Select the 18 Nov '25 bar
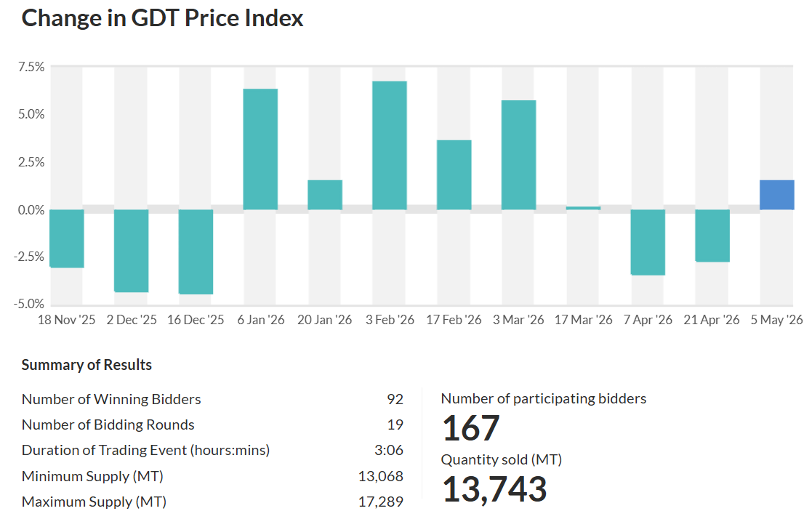This screenshot has width=812, height=527. [67, 238]
